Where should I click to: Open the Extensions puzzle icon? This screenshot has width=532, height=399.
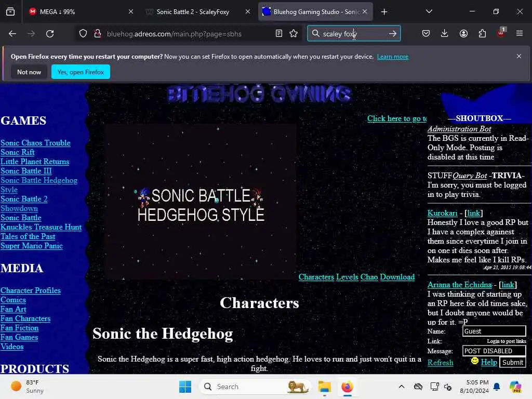pyautogui.click(x=482, y=33)
